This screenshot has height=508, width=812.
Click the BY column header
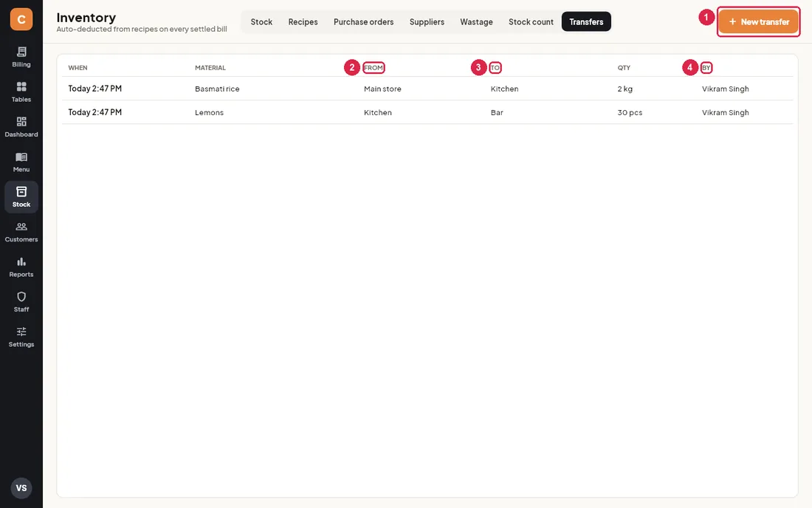[x=706, y=68]
